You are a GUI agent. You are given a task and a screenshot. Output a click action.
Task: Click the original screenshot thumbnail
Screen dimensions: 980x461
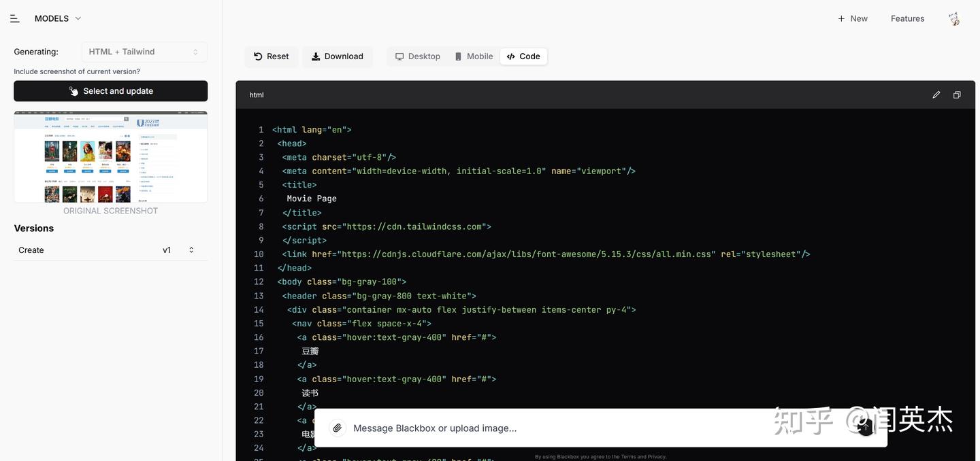pyautogui.click(x=110, y=157)
